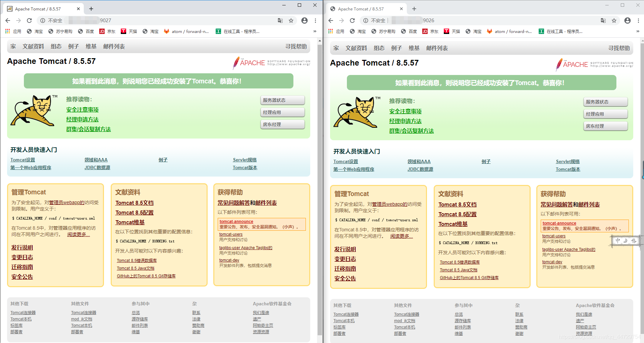Click 服务器状态 button in left page
Image resolution: width=644 pixels, height=343 pixels.
pos(283,100)
